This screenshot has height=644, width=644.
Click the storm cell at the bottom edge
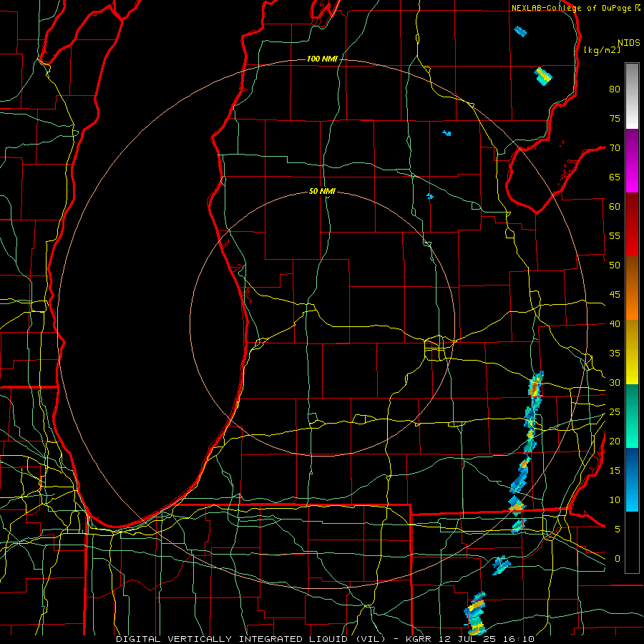click(x=476, y=614)
